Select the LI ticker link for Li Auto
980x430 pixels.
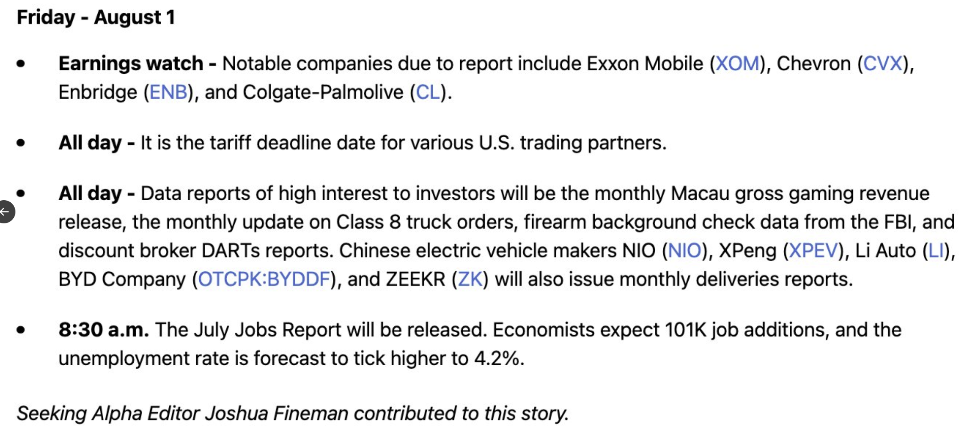(936, 250)
